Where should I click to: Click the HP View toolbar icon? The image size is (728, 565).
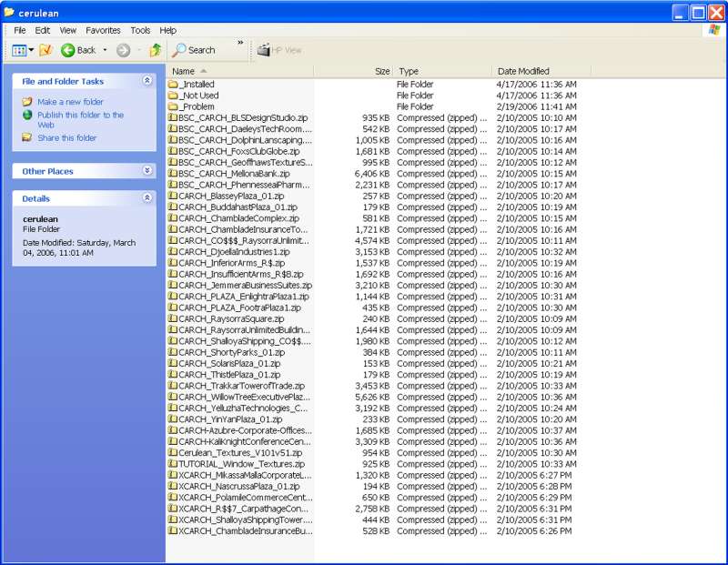(278, 50)
